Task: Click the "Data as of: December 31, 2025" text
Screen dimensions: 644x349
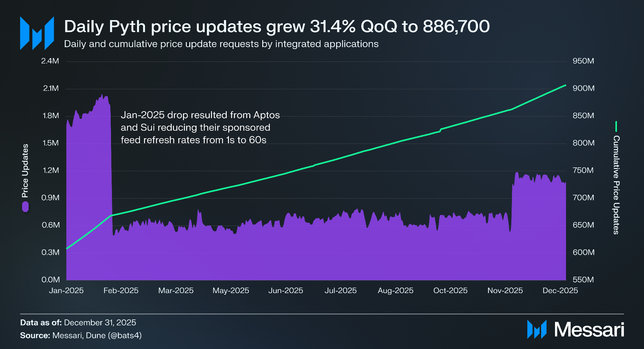Action: click(78, 323)
